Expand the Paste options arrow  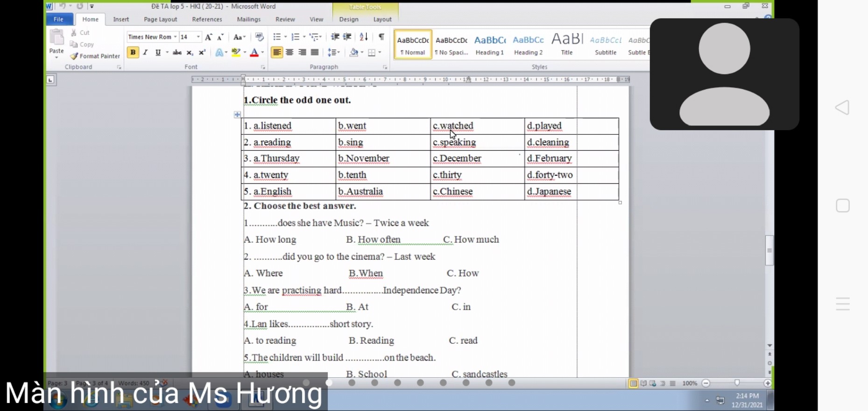(x=56, y=58)
